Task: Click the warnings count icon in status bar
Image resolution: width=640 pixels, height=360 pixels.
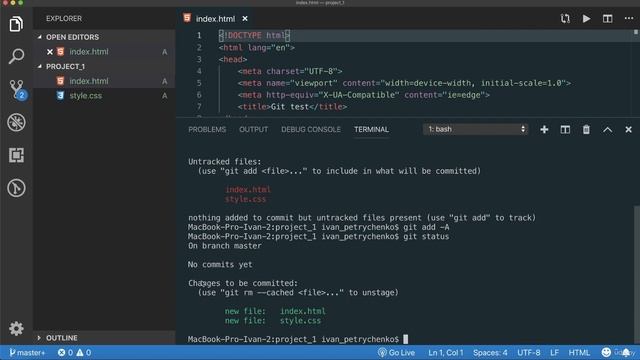Action: tap(84, 353)
